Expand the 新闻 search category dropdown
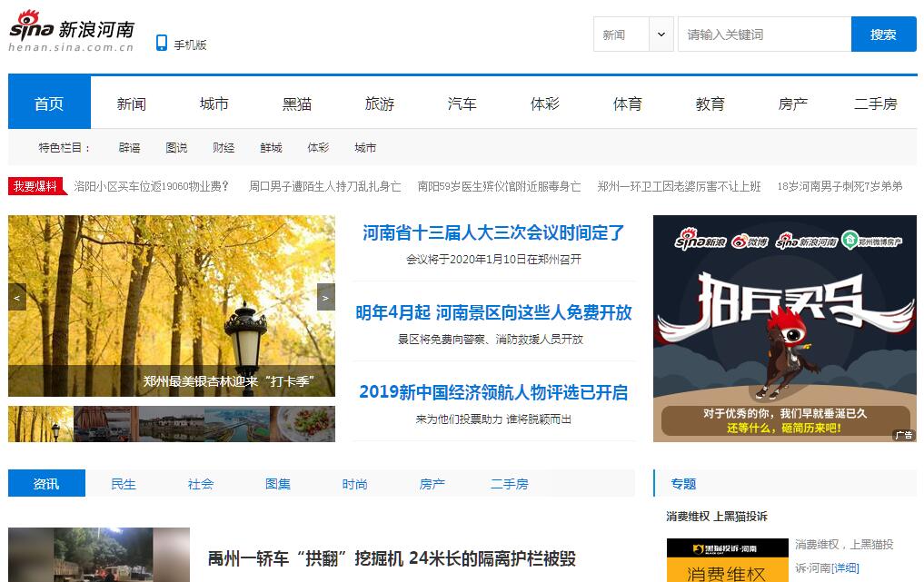 click(661, 35)
